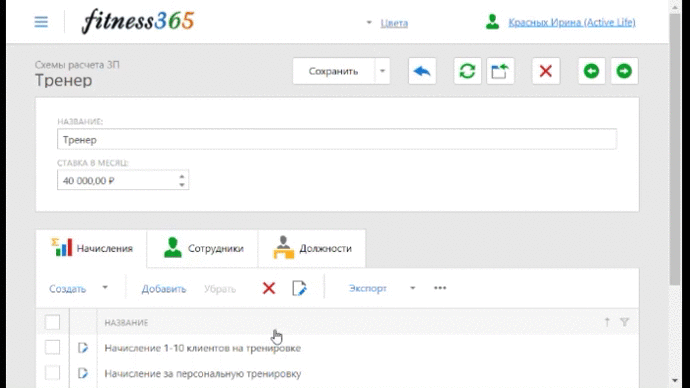Screen dimensions: 690x388
Task: Click the Ставка в месяц input field
Action: (117, 180)
